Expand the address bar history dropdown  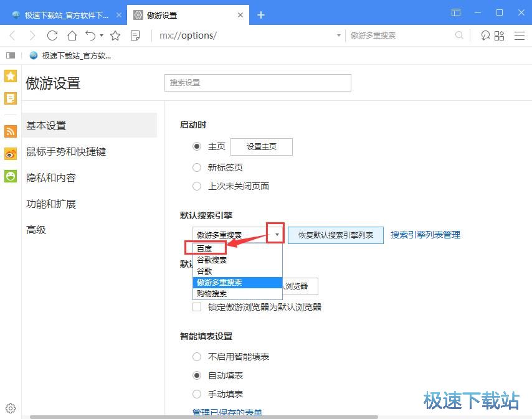(339, 35)
